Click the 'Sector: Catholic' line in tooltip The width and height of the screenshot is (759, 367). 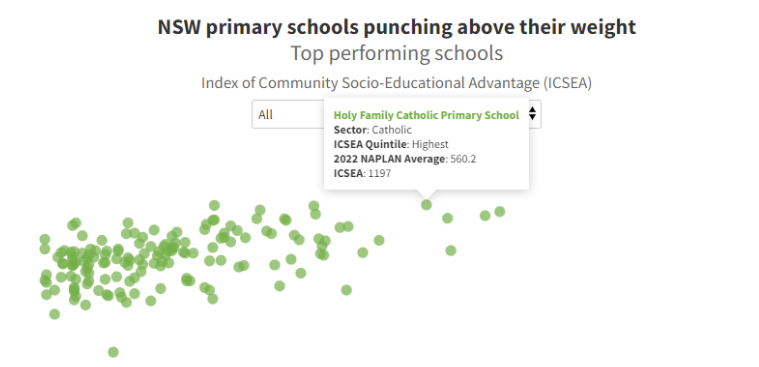[373, 130]
